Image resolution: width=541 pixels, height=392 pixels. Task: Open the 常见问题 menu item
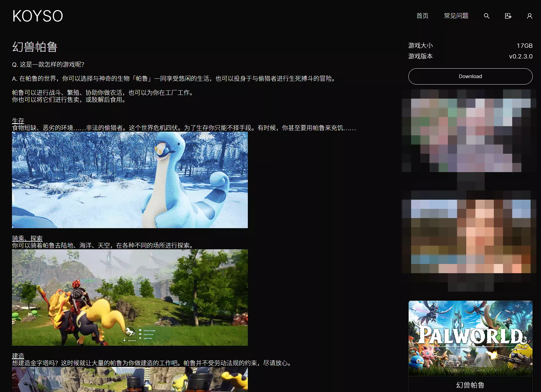pyautogui.click(x=456, y=16)
